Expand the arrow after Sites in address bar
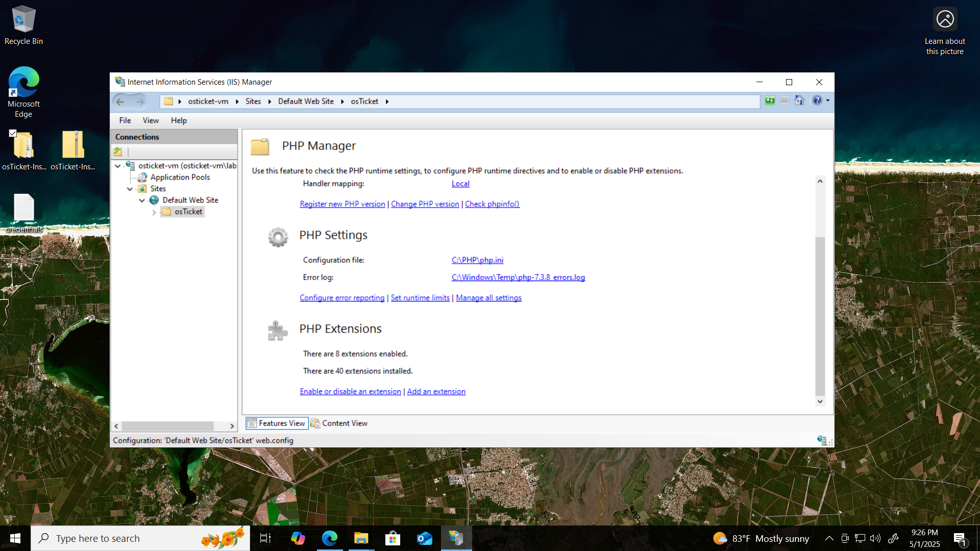The height and width of the screenshot is (551, 980). [x=269, y=102]
